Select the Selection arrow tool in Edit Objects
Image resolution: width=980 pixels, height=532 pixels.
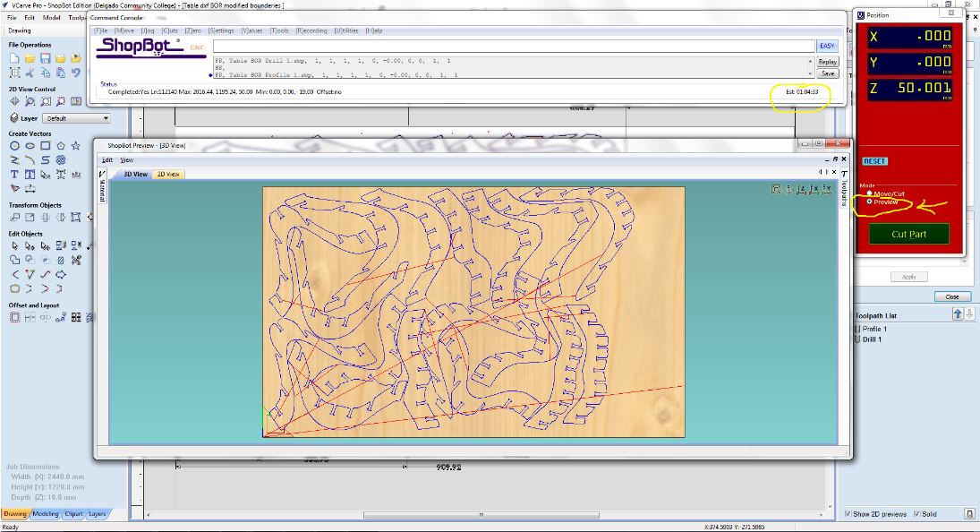[x=14, y=245]
